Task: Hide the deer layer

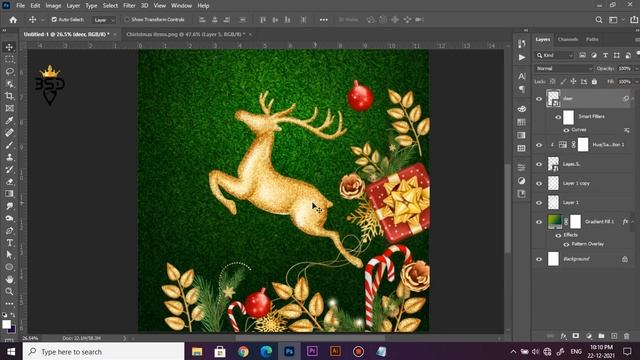Action: (x=539, y=99)
